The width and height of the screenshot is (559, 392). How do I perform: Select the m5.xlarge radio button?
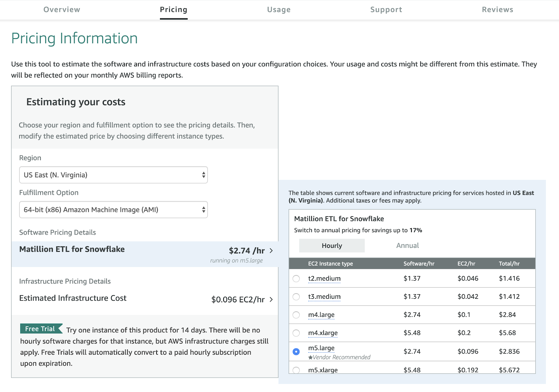[x=296, y=370]
